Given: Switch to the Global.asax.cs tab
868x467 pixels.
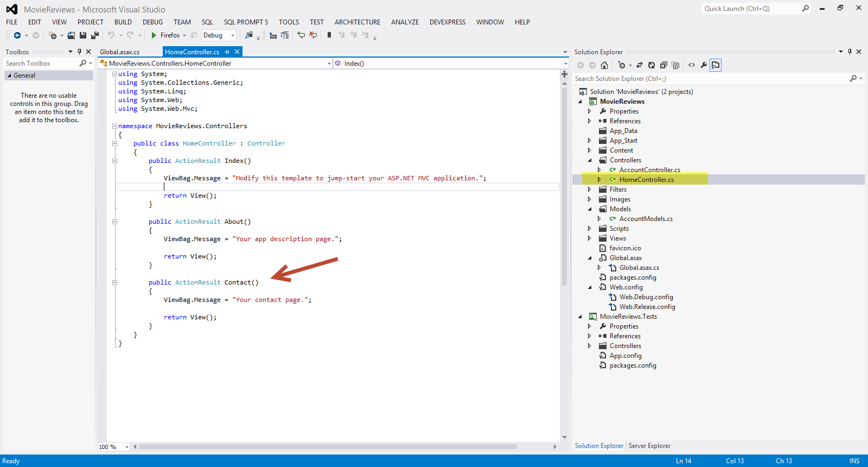Looking at the screenshot, I should tap(120, 52).
